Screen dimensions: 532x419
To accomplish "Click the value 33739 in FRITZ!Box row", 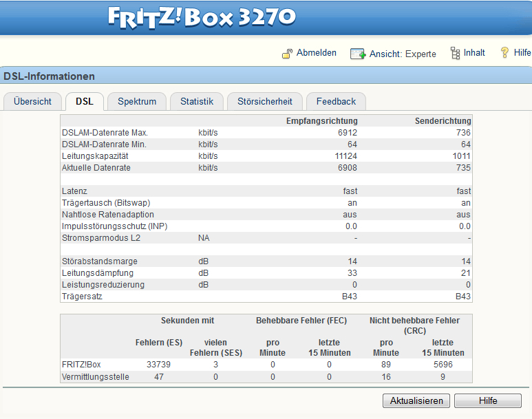I will coord(158,365).
